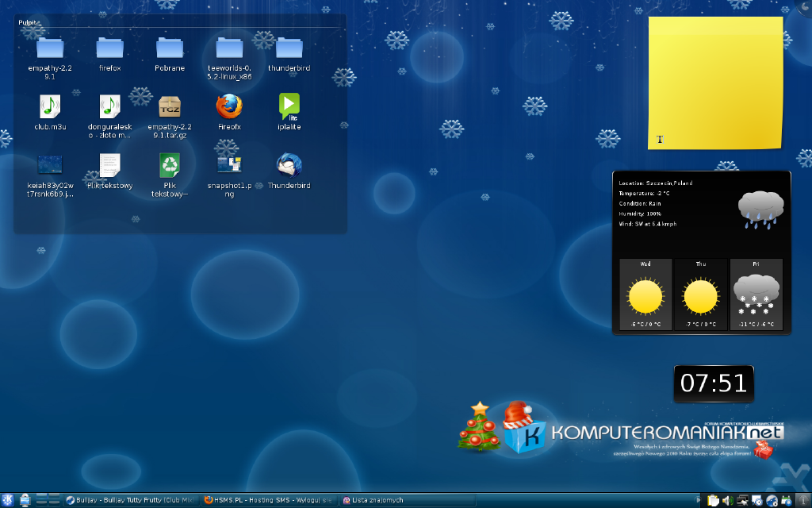Image resolution: width=812 pixels, height=508 pixels.
Task: Expand hidden system tray icons arrow
Action: [698, 500]
